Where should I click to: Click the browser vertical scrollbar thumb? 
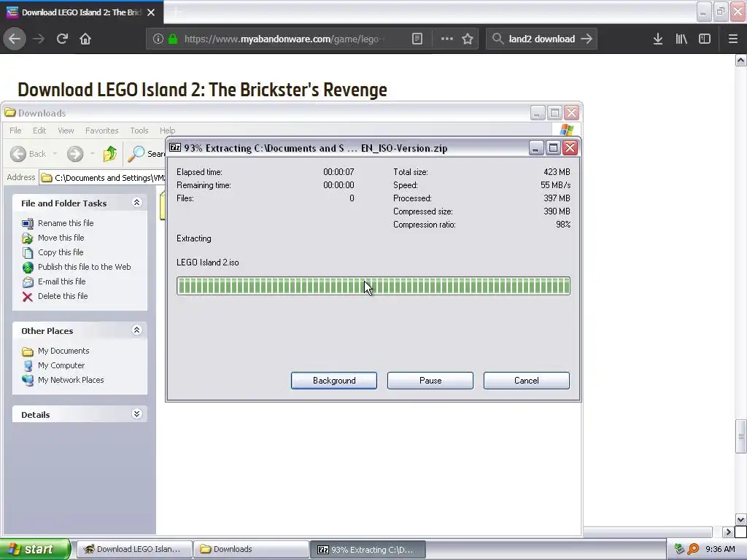(x=740, y=436)
